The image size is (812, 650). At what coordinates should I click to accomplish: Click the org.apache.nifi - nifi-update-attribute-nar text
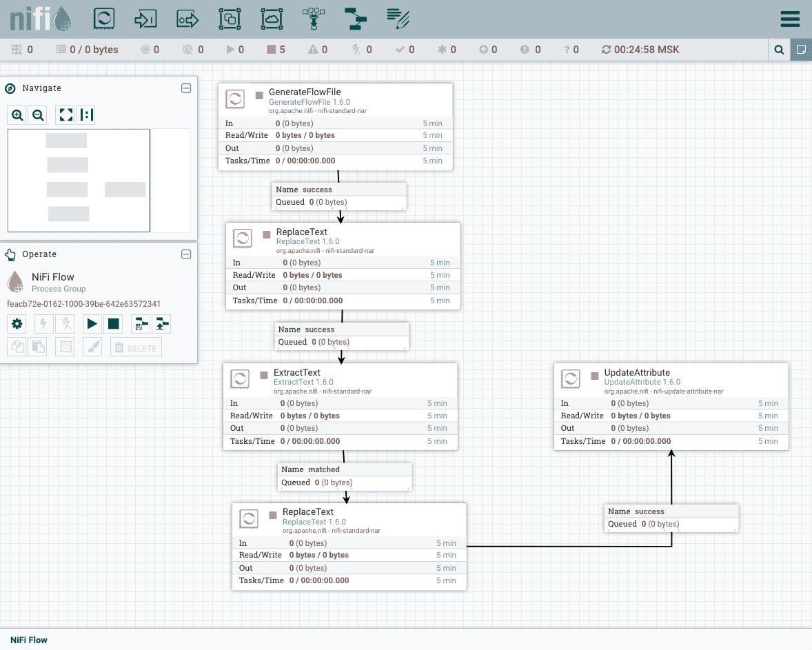664,392
